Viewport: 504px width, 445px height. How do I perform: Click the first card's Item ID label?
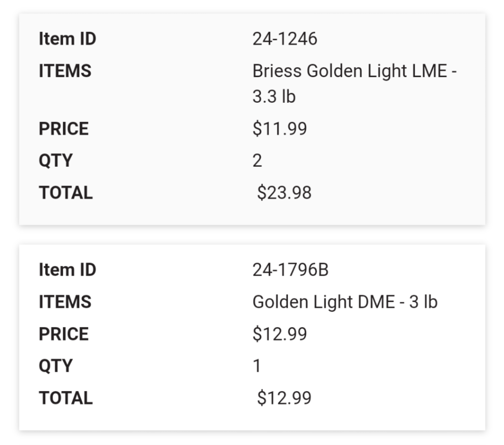coord(68,39)
